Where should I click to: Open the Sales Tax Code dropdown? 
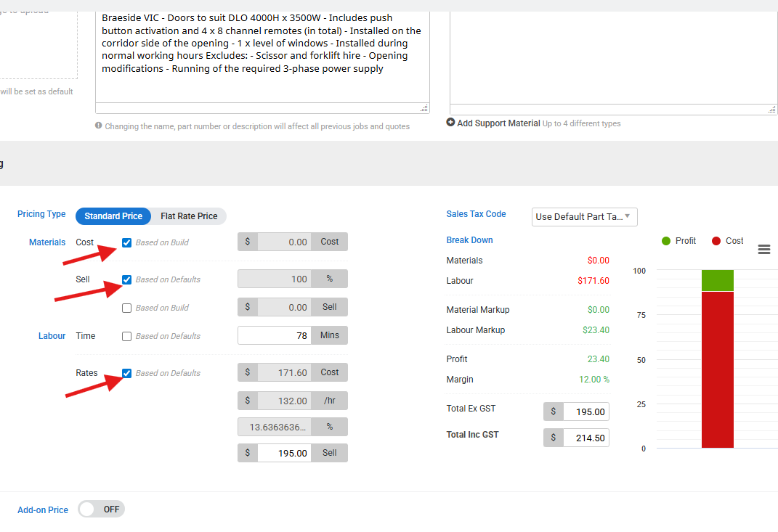585,217
